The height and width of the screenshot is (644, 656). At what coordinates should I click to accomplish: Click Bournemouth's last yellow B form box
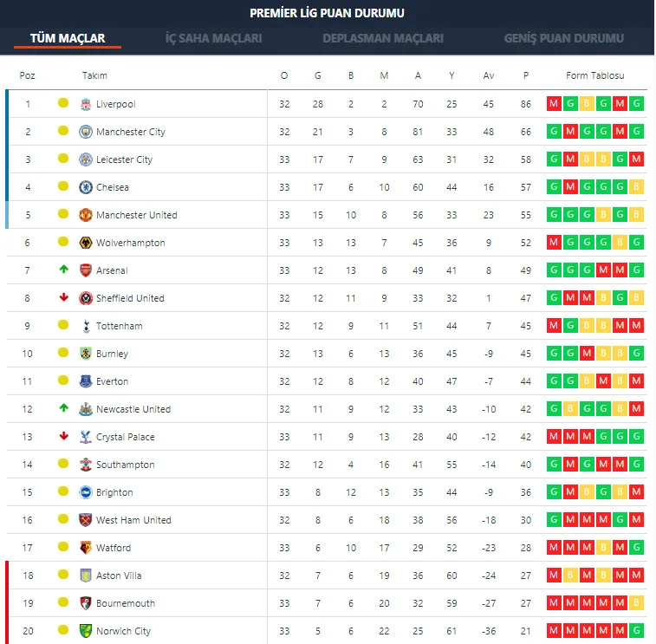[x=637, y=603]
